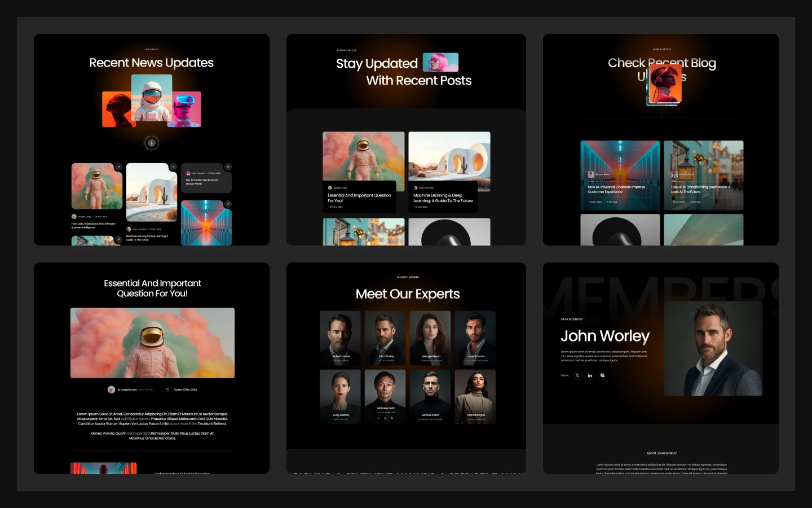Open 'Top AI Trends Every Business Should Watch'

click(x=202, y=182)
